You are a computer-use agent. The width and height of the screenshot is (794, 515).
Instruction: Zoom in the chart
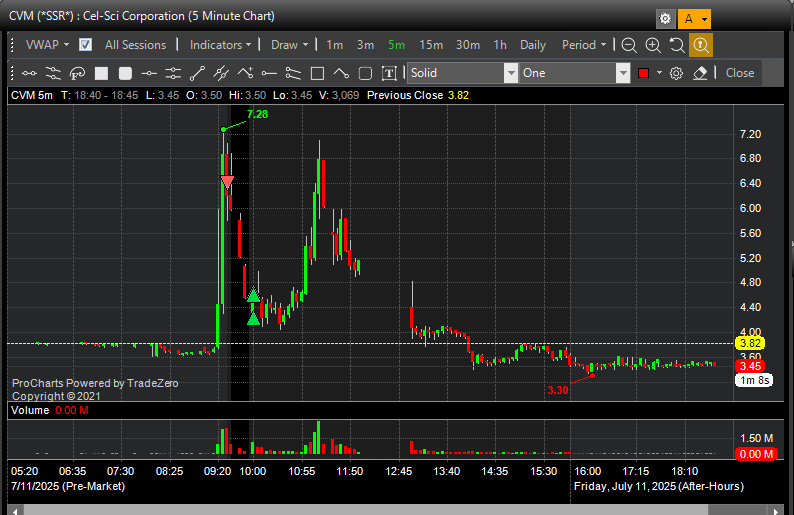653,45
